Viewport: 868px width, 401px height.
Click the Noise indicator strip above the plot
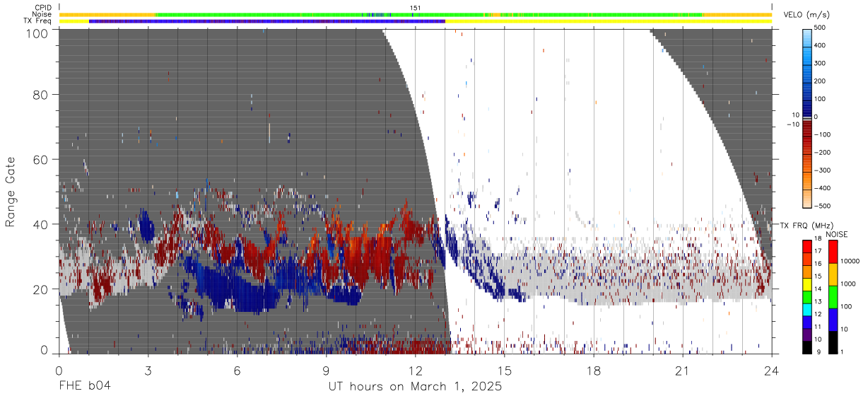[416, 14]
